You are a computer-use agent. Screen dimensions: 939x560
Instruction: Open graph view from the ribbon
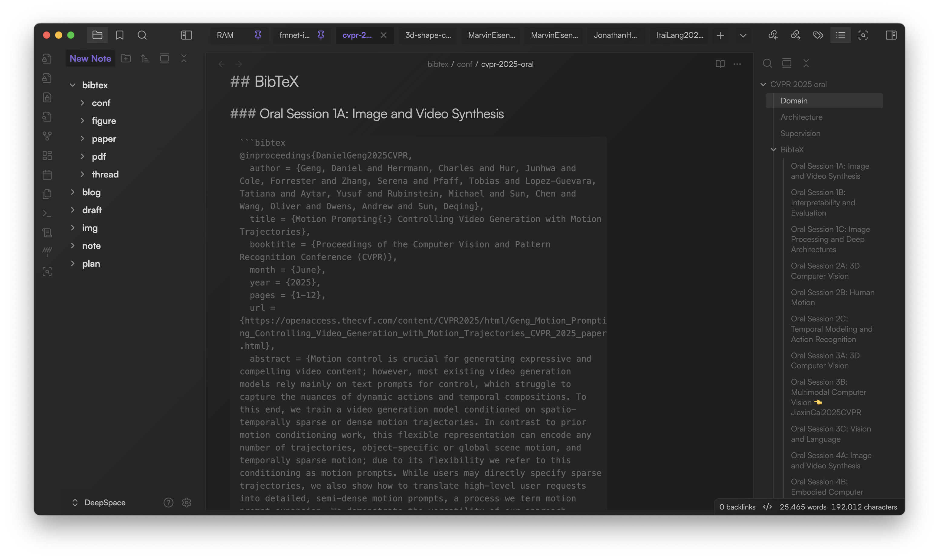click(x=47, y=136)
